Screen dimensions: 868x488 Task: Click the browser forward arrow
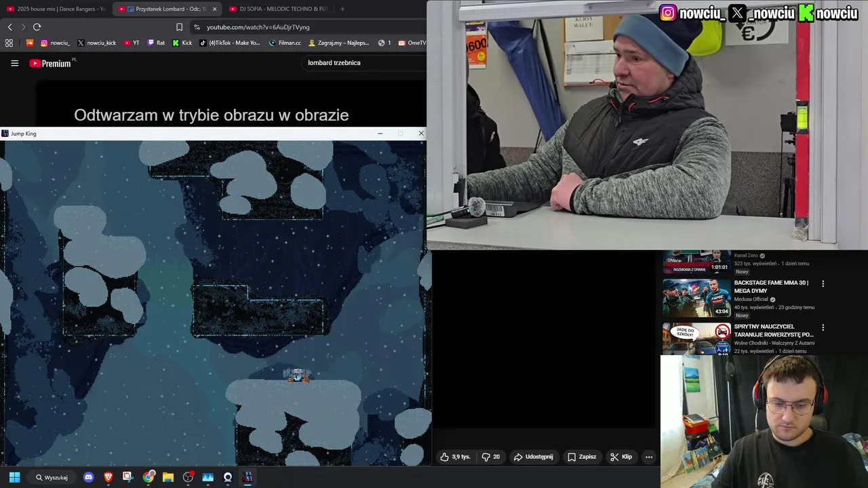click(x=23, y=27)
